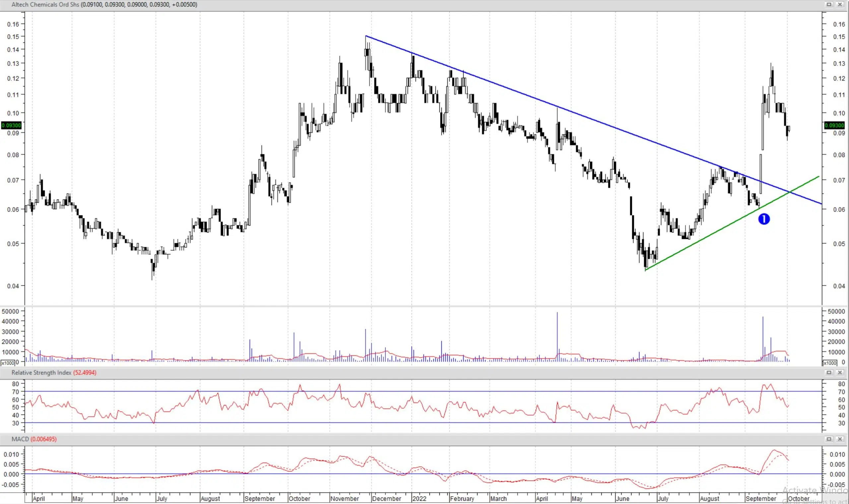Click the left green 0.09300 price tag
This screenshot has width=849, height=504.
pos(11,125)
